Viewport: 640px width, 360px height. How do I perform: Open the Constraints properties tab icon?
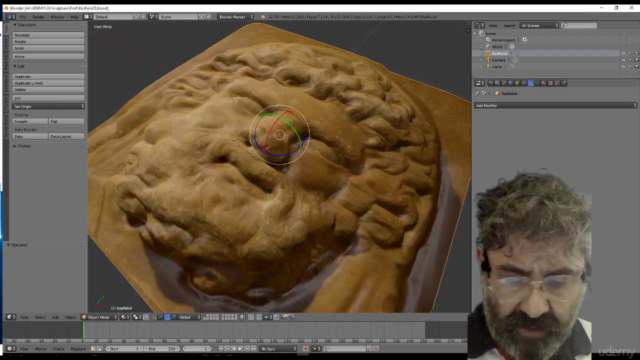tap(524, 83)
